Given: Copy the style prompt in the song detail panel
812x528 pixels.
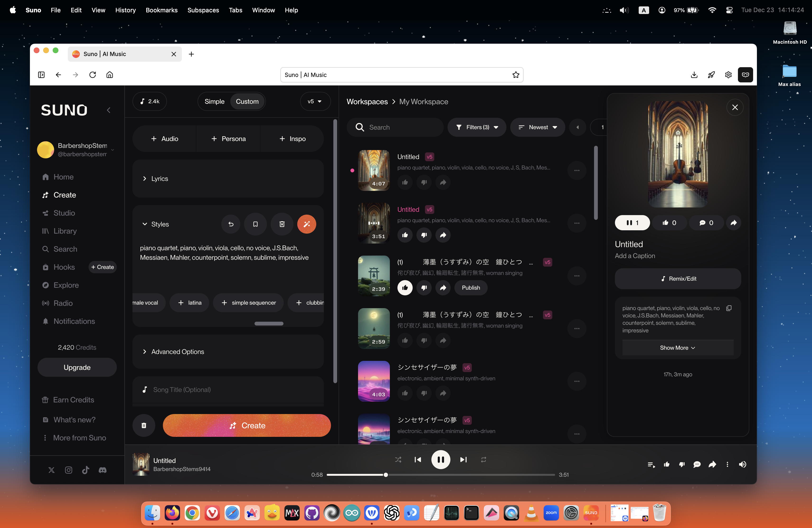Looking at the screenshot, I should (729, 308).
